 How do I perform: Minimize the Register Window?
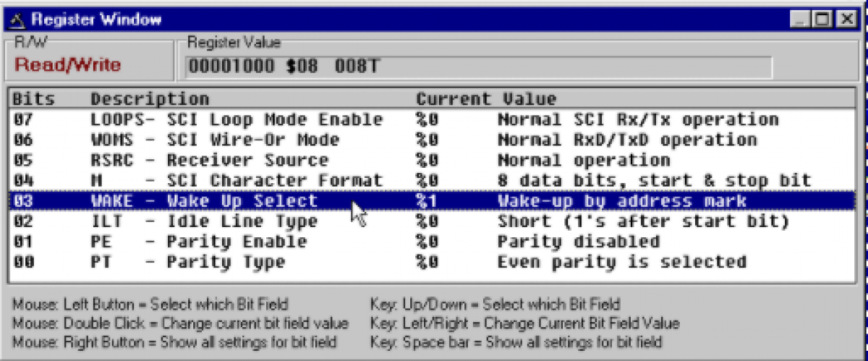click(x=800, y=20)
